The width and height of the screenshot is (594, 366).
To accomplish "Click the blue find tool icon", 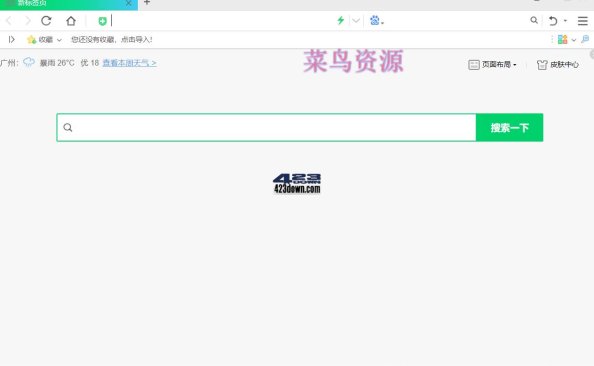I will (585, 39).
